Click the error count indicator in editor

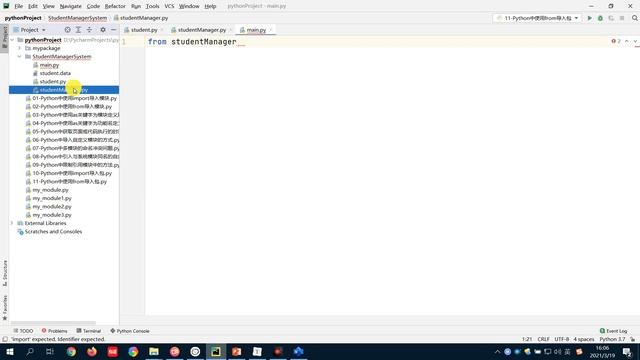tap(616, 41)
